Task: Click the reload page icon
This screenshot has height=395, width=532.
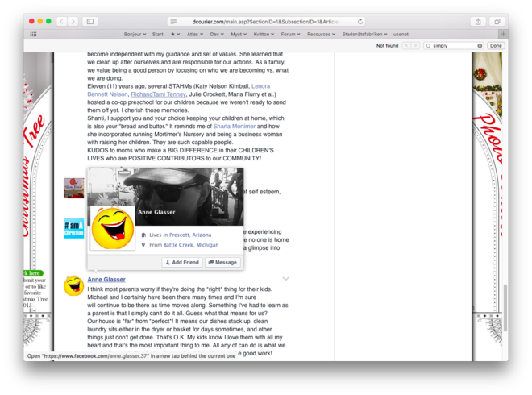Action: click(360, 21)
